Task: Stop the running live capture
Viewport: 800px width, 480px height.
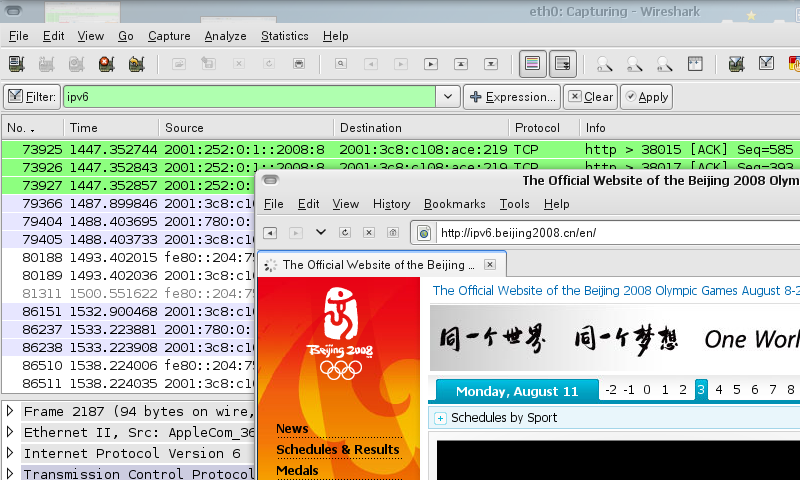Action: click(106, 64)
